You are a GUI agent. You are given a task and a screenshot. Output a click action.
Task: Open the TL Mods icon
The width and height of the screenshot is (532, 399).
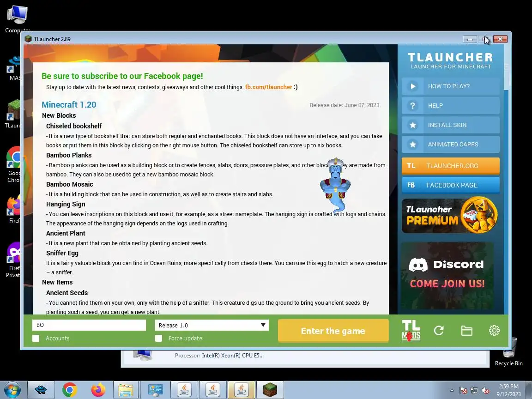click(411, 331)
